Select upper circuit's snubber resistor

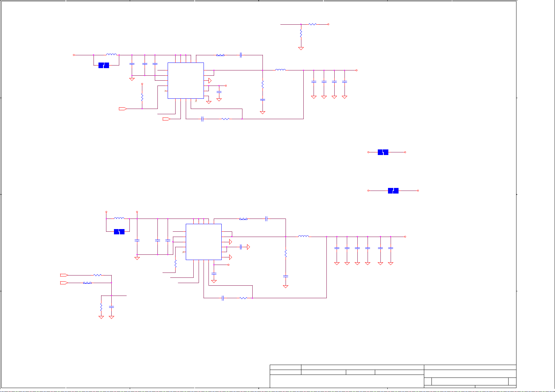(263, 85)
